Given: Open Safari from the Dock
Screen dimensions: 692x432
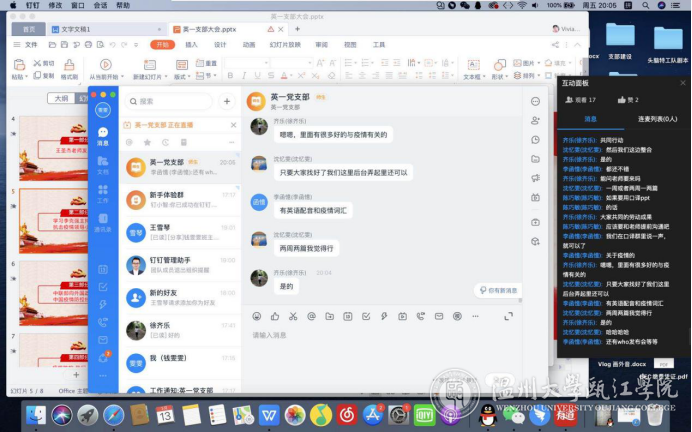Looking at the screenshot, I should [113, 415].
